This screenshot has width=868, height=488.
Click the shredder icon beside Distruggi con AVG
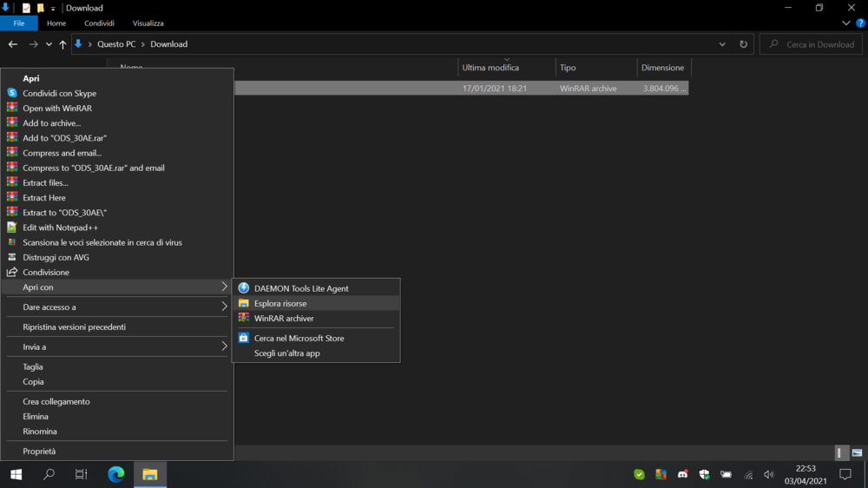pyautogui.click(x=11, y=257)
